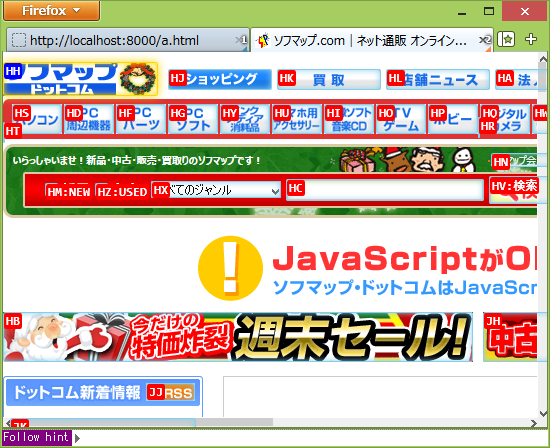The height and width of the screenshot is (448, 550).
Task: Toggle the USED search filter
Action: click(x=121, y=191)
